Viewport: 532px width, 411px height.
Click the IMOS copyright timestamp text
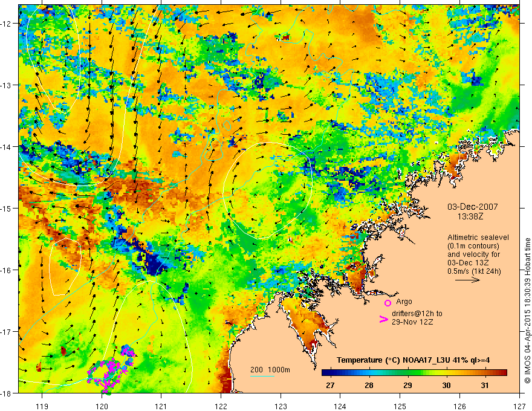[x=527, y=311]
